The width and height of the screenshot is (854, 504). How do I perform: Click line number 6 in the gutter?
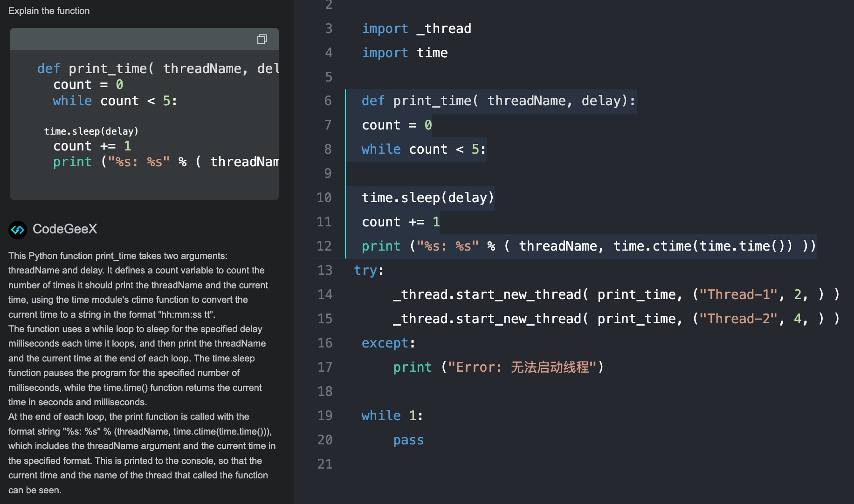coord(328,101)
